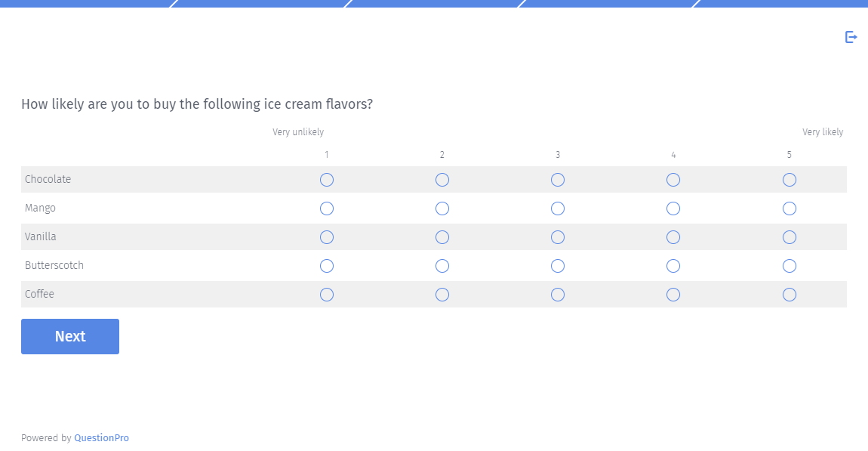Screen dimensions: 868x451
Task: Choose rating 3 for Chocolate
Action: point(558,180)
